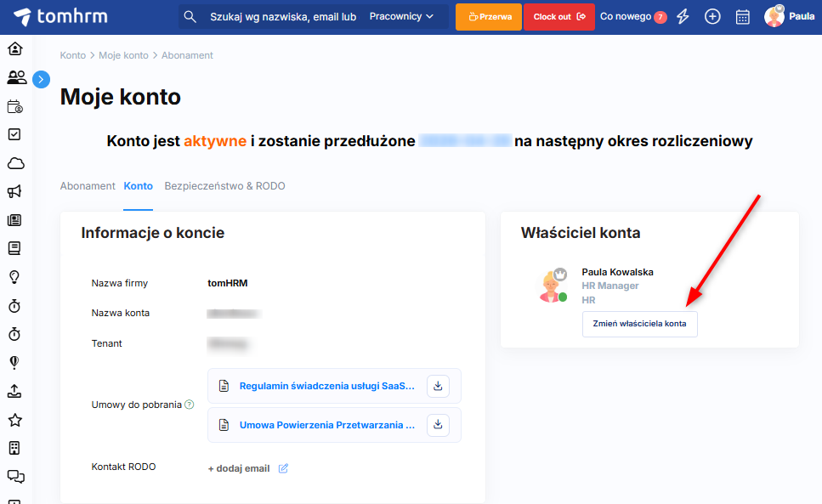Open Paula's user profile menu
822x504 pixels.
coord(789,16)
